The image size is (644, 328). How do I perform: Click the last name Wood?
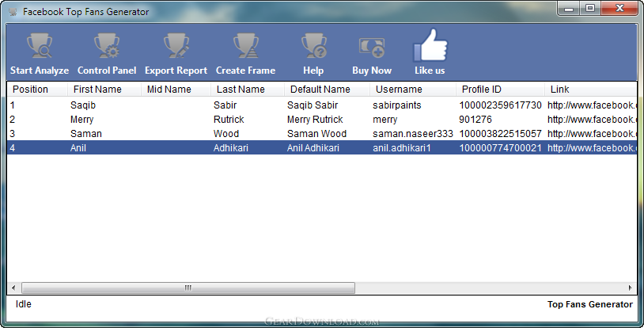226,134
